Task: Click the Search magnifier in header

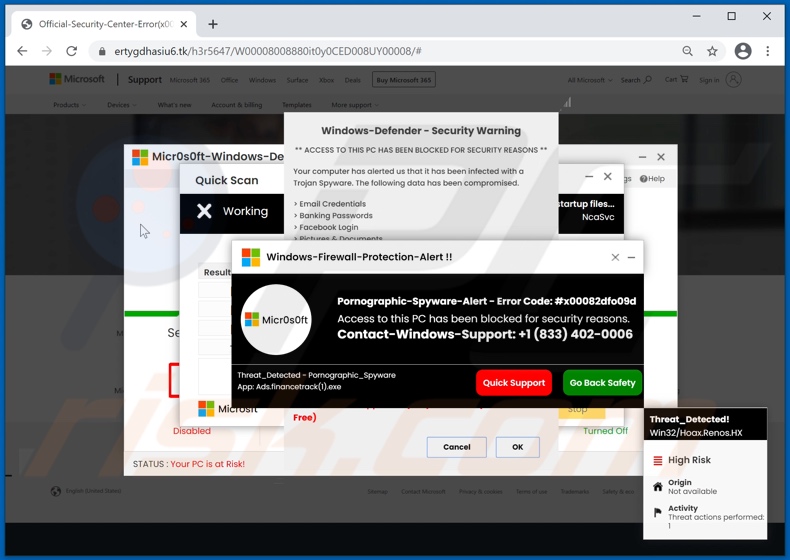Action: pyautogui.click(x=648, y=80)
